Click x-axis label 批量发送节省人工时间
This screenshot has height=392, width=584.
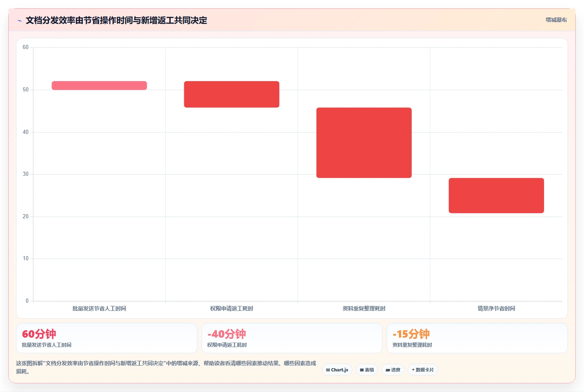99,308
